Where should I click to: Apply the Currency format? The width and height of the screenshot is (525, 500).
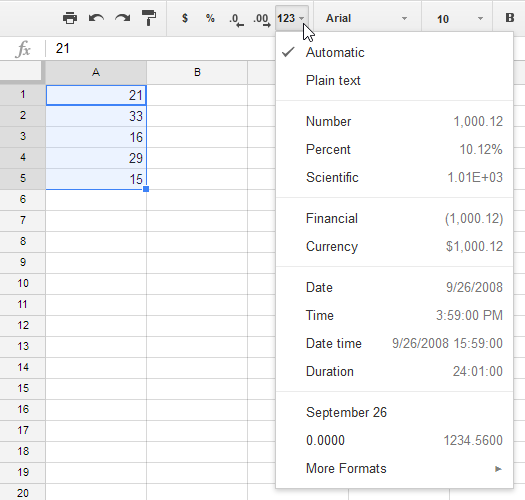pos(394,246)
